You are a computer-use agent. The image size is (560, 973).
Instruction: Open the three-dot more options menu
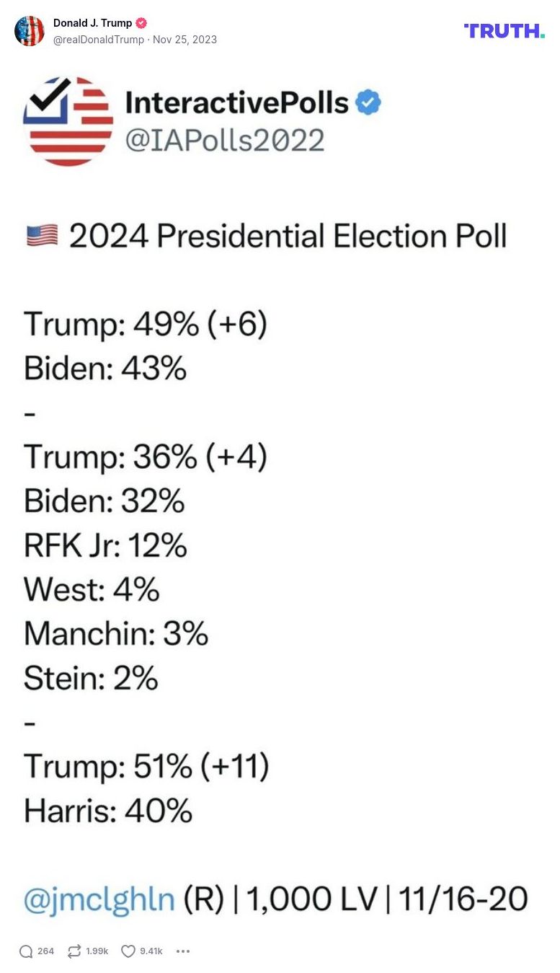click(183, 951)
